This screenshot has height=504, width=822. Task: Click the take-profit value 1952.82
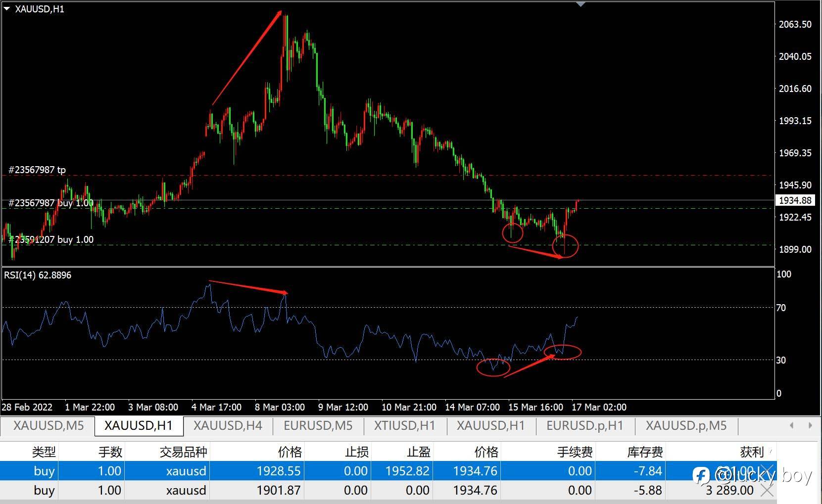pyautogui.click(x=407, y=471)
